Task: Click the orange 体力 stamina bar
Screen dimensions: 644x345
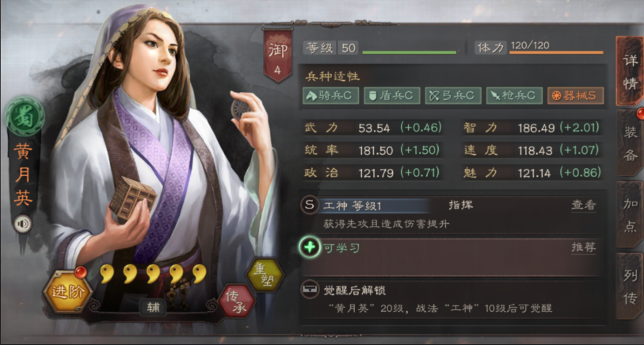Action: click(557, 52)
